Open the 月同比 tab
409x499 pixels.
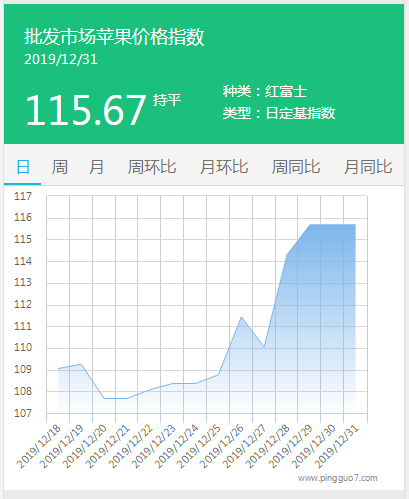coord(368,167)
